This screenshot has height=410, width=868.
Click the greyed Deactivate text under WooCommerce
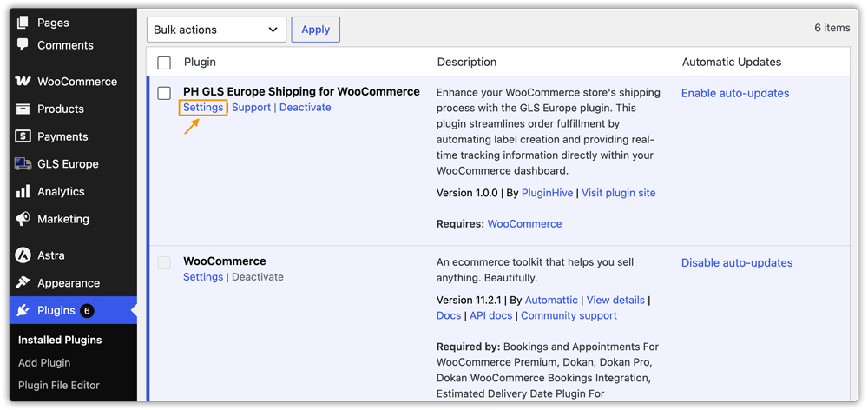(258, 276)
